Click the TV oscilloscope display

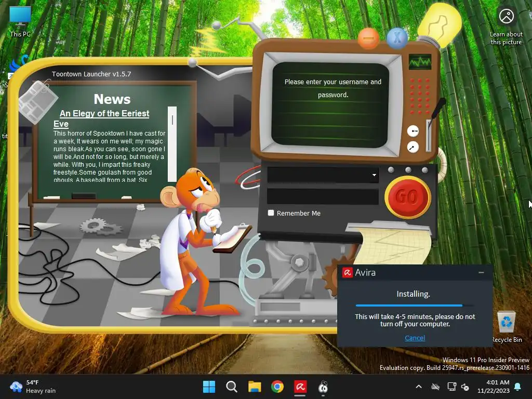pyautogui.click(x=420, y=62)
